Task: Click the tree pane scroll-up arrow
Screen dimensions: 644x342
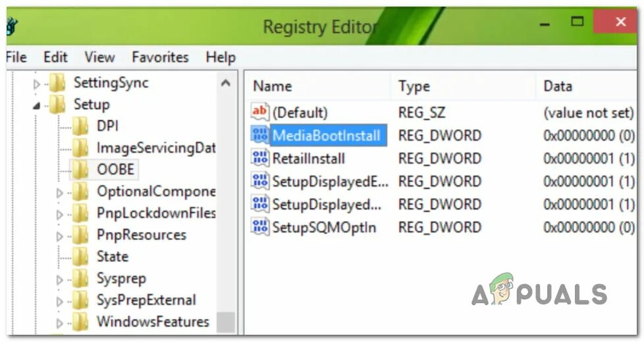Action: [x=225, y=84]
